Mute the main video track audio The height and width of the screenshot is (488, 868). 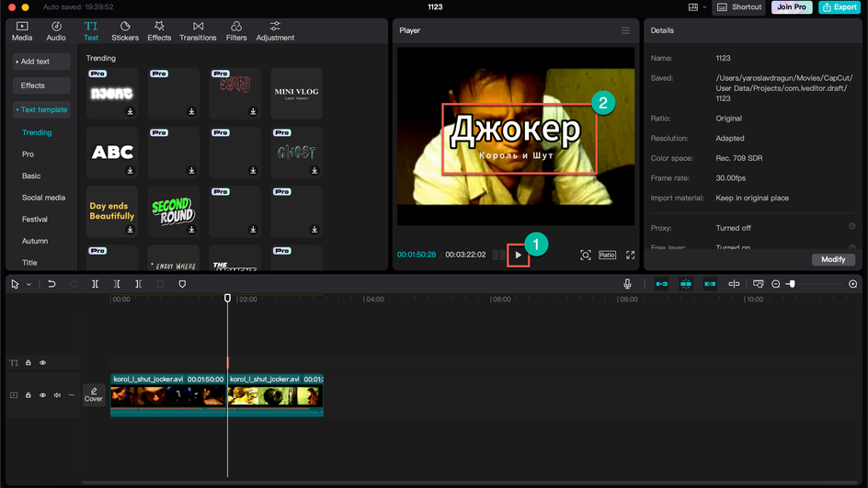pyautogui.click(x=57, y=395)
